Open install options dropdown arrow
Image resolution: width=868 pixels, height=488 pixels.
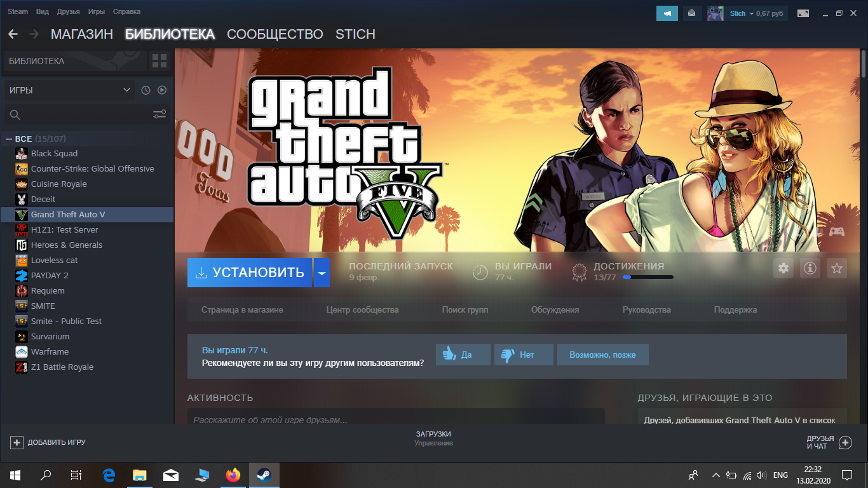(322, 273)
